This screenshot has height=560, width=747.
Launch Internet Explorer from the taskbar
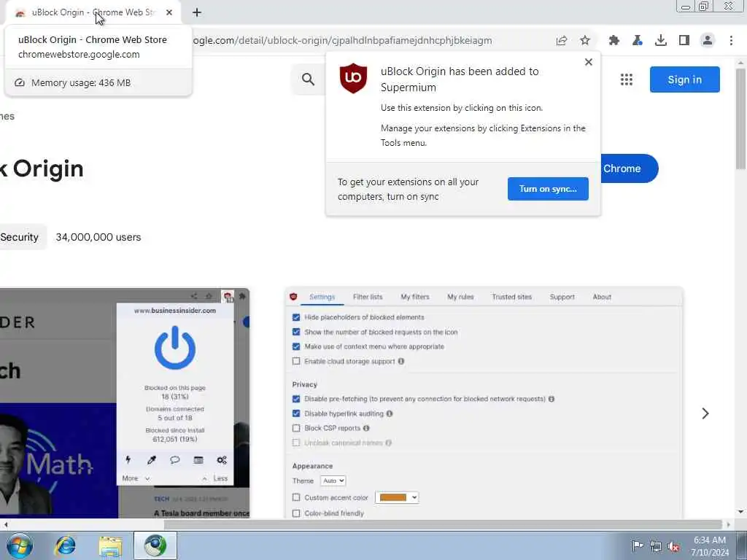(x=65, y=545)
